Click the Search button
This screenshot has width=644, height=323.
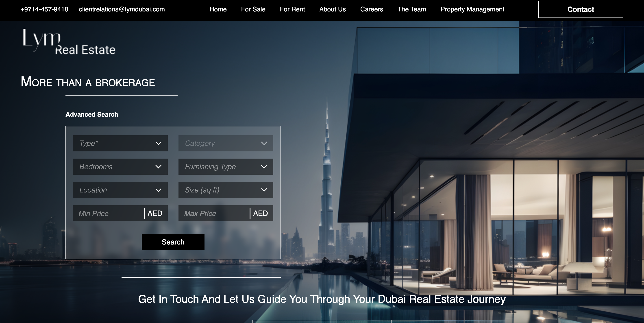(173, 242)
